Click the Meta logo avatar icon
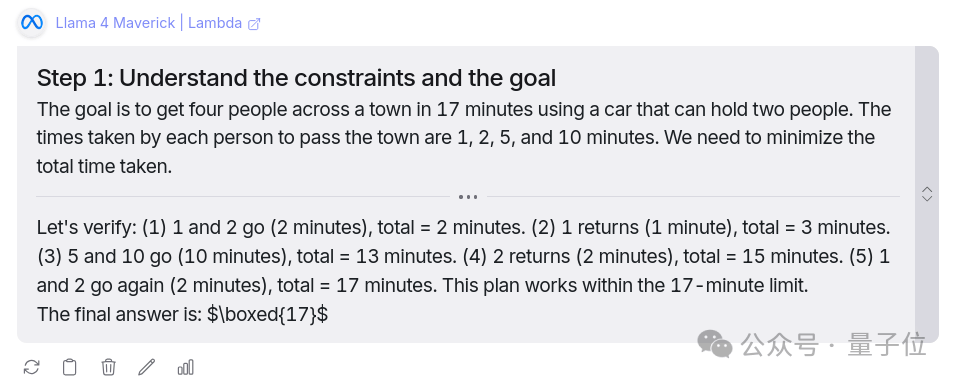 pos(31,24)
